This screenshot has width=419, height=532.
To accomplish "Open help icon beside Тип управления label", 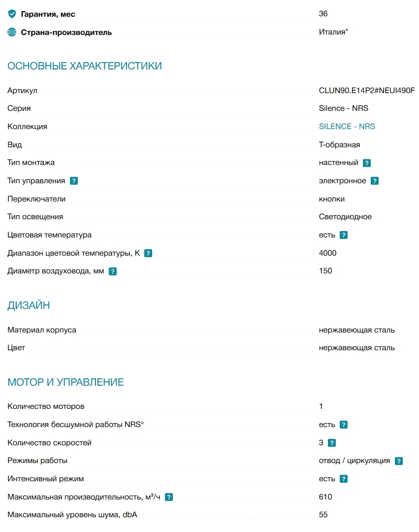I will (x=74, y=181).
